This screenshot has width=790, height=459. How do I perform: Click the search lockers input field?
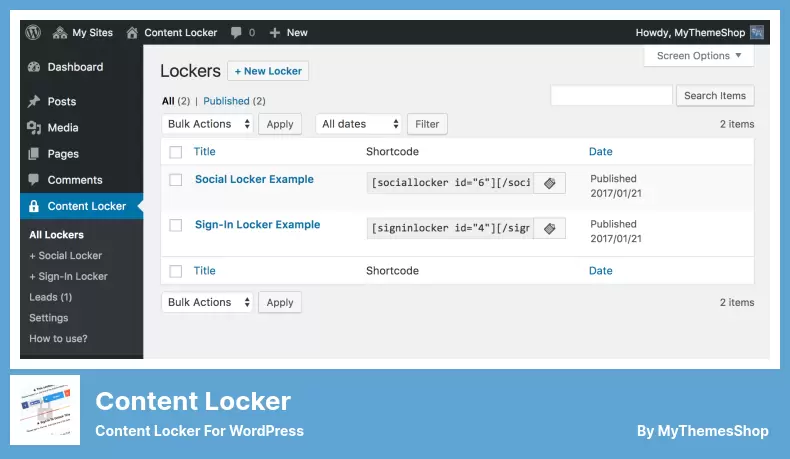click(x=611, y=96)
